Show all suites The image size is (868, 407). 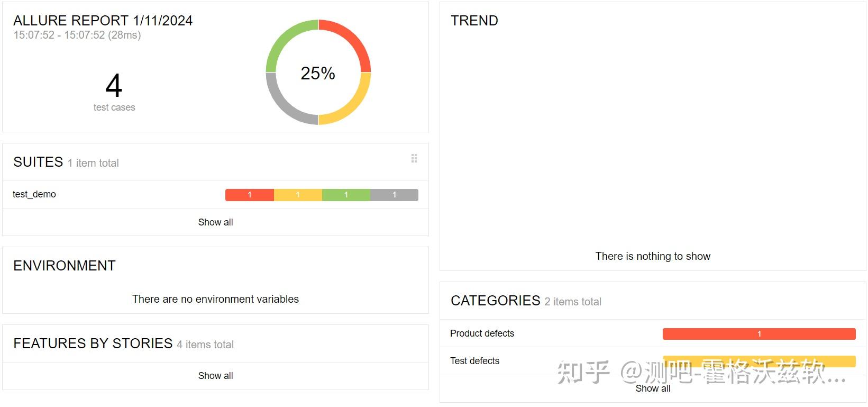215,222
